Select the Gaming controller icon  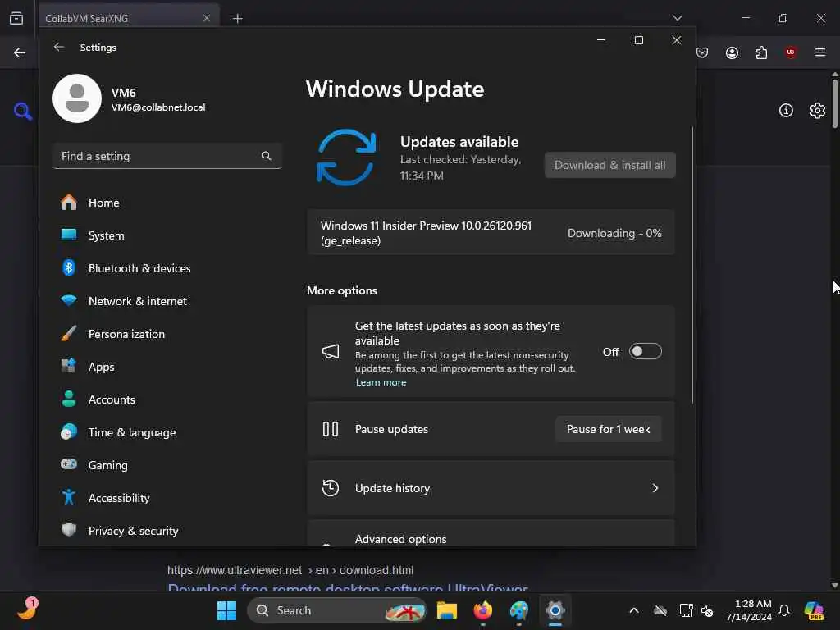[69, 464]
